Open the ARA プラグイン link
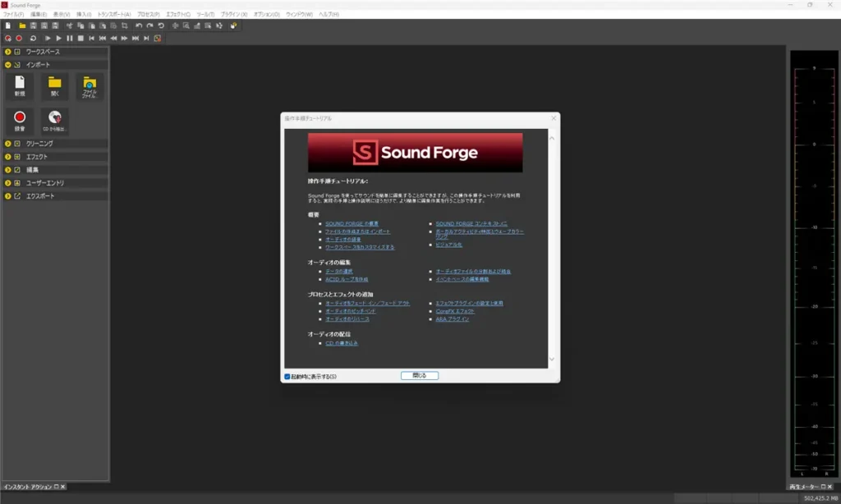Viewport: 841px width, 504px height. tap(453, 319)
